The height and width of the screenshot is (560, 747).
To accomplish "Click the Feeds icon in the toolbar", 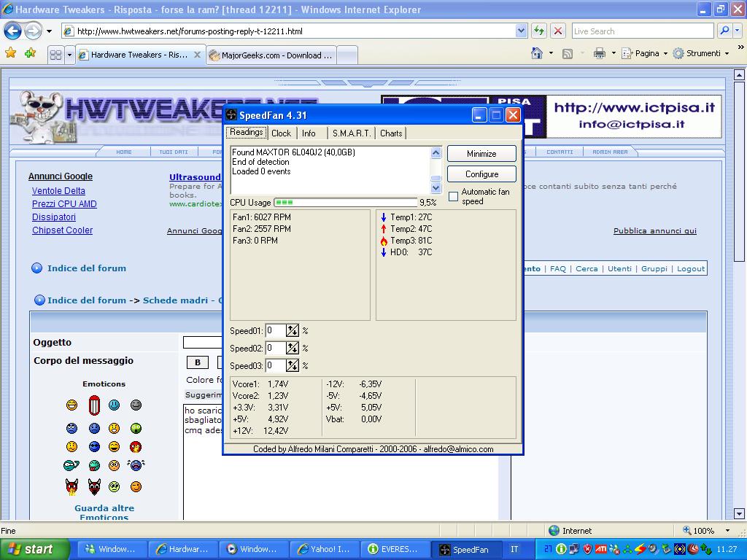I will coord(568,54).
